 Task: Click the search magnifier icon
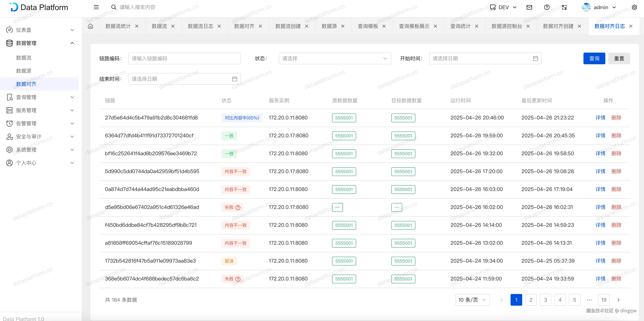[x=113, y=7]
